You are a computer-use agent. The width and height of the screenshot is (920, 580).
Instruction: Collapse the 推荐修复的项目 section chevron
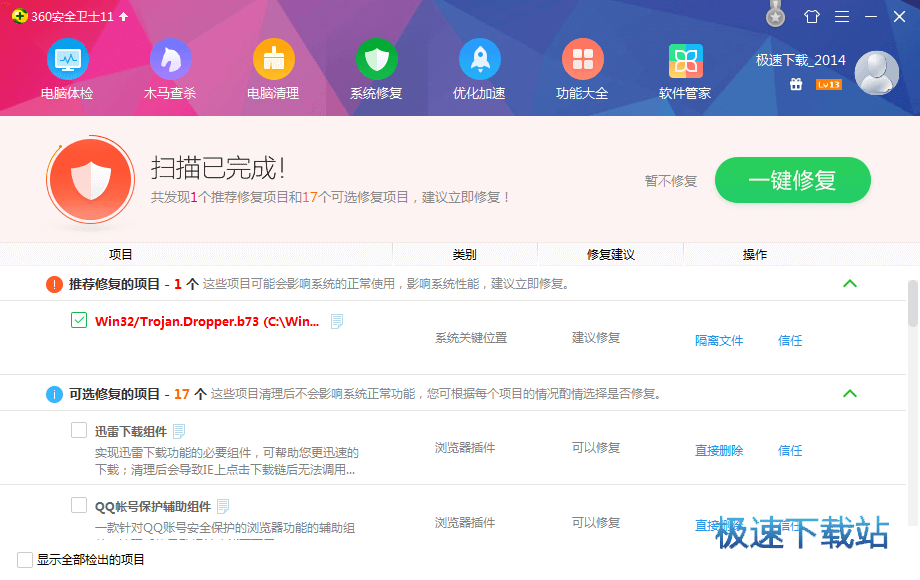point(850,284)
